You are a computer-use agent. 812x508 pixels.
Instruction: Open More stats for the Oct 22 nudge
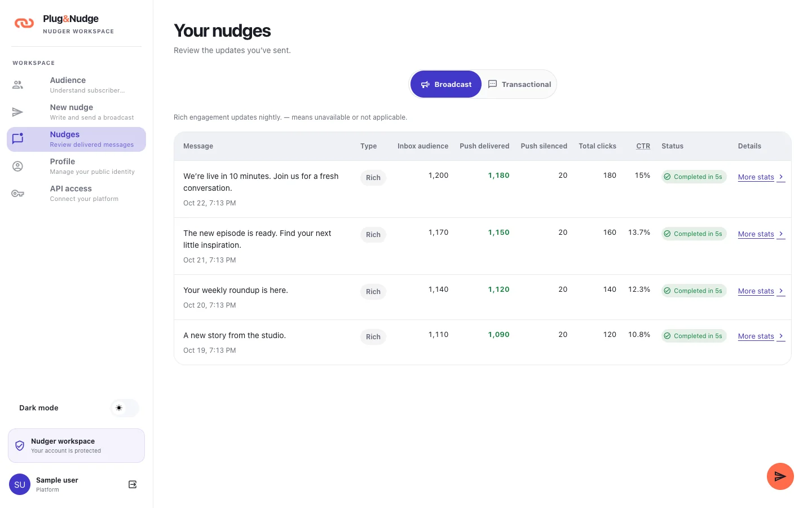click(x=761, y=177)
